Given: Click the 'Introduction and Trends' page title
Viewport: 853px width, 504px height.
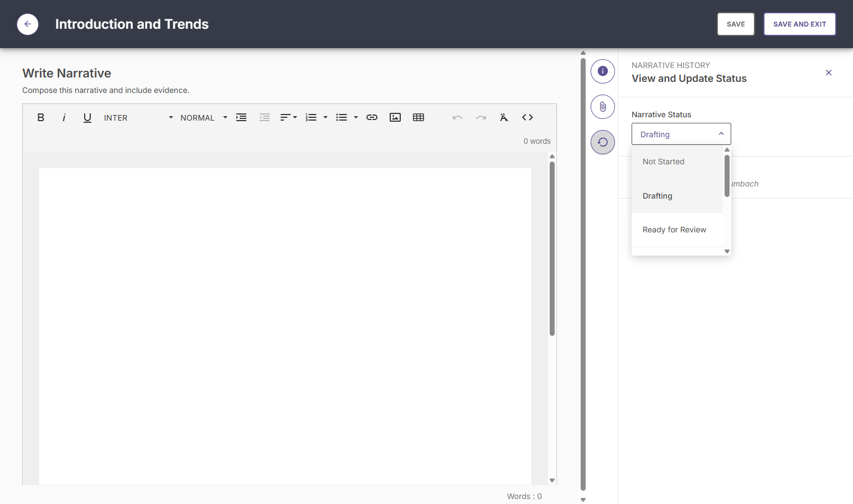Looking at the screenshot, I should tap(132, 24).
